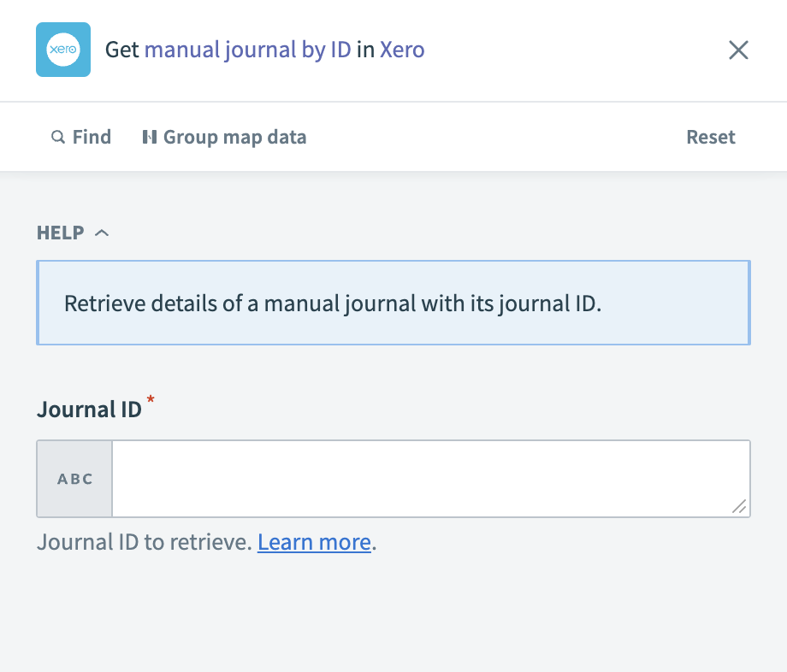Click the ABC text type indicator
The image size is (787, 672).
(x=74, y=479)
